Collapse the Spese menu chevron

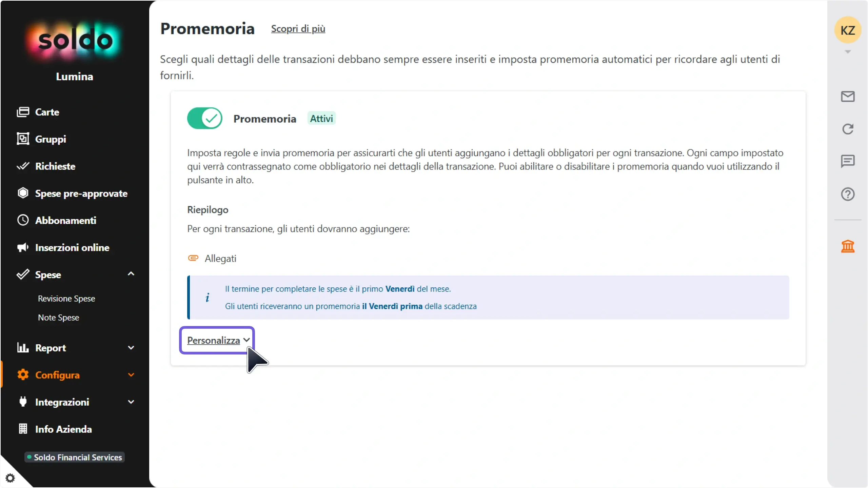point(131,274)
